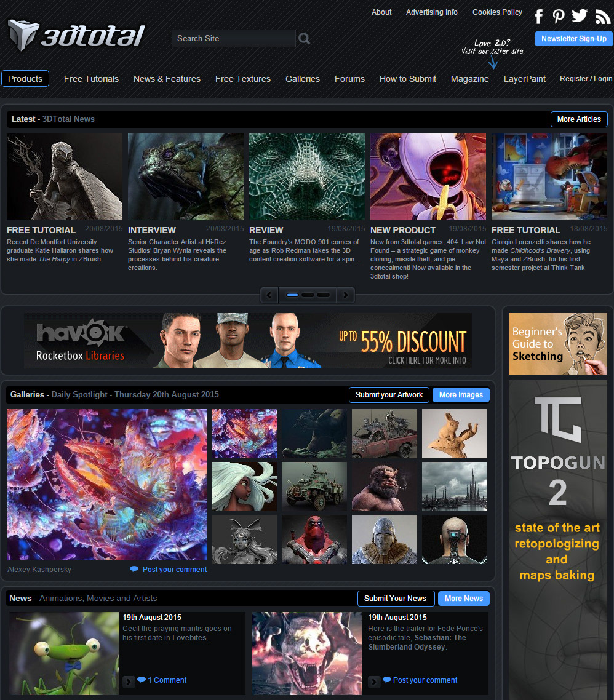Click speech bubble icon under Alexey Kashpersky image

point(134,569)
